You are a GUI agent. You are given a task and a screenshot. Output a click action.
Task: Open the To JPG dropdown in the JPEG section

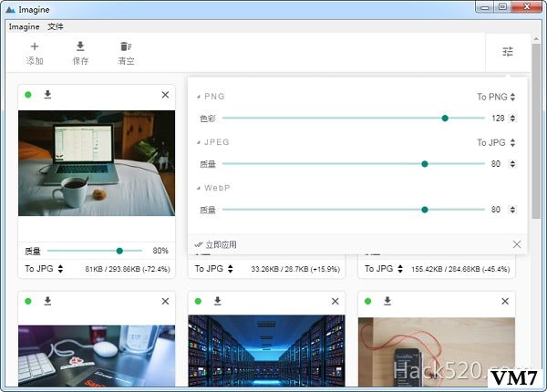tap(496, 142)
